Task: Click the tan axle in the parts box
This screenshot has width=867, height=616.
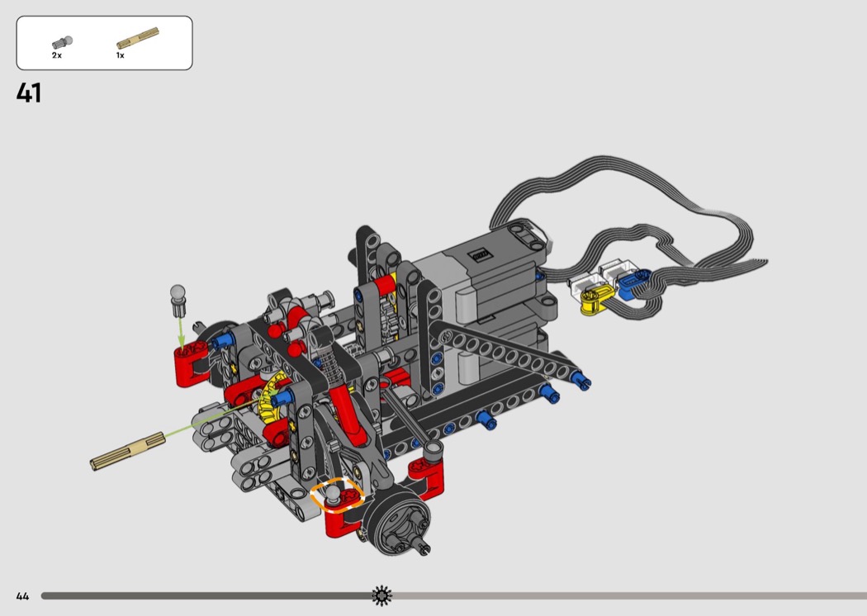Action: 137,38
